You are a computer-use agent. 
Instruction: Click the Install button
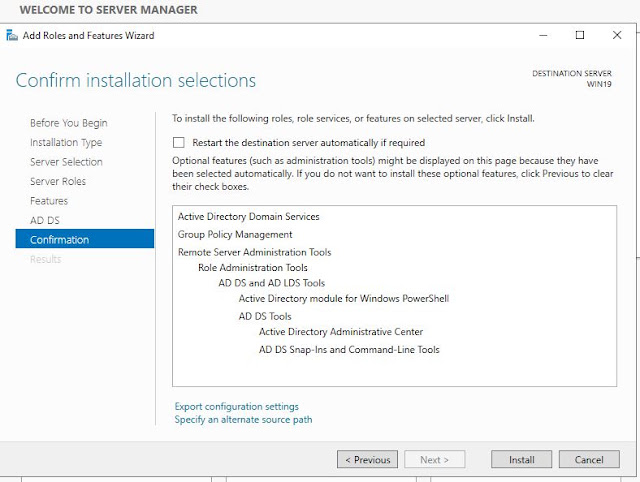pos(521,460)
